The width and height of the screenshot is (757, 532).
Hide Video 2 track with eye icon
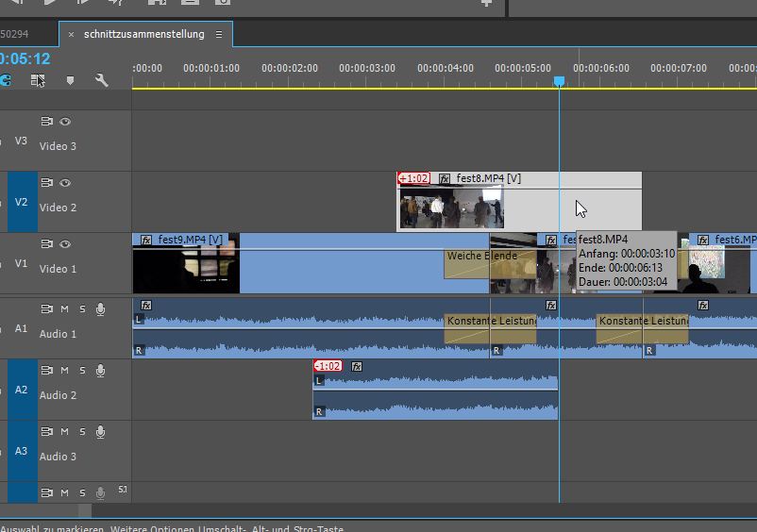point(65,183)
